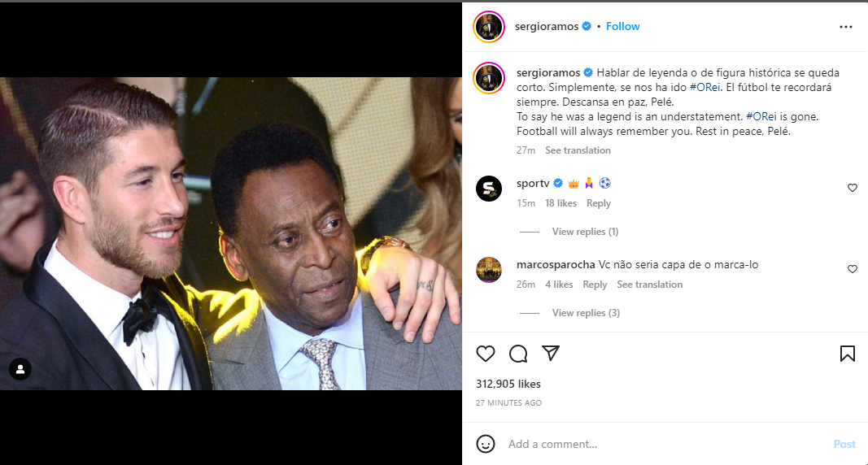Save post with the bookmark icon

tap(847, 354)
